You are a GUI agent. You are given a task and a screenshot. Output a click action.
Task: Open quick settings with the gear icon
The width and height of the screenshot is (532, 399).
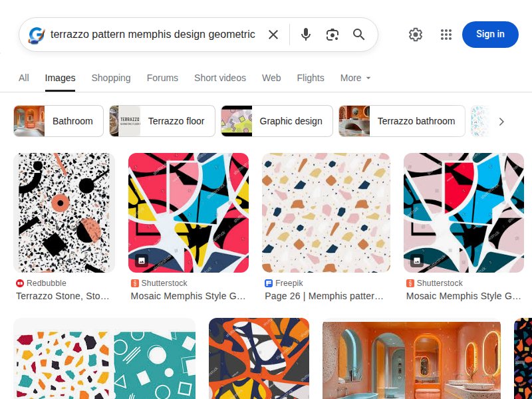tap(416, 35)
